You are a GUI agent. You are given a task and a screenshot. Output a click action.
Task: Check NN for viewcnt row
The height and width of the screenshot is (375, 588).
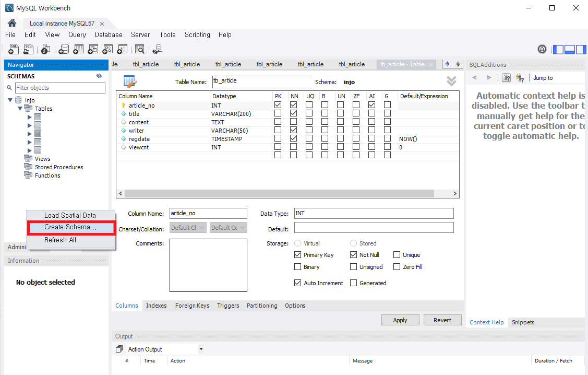[x=294, y=147]
